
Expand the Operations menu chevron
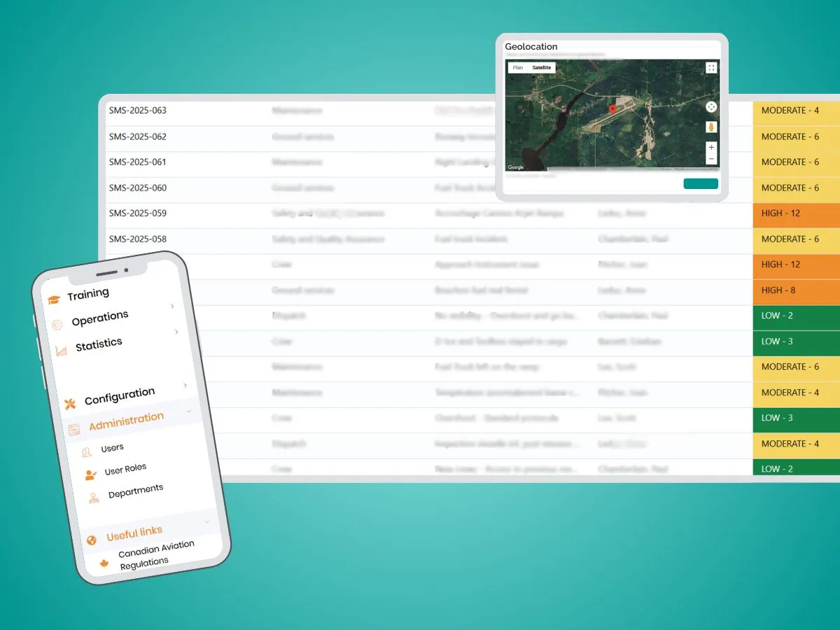pyautogui.click(x=172, y=306)
